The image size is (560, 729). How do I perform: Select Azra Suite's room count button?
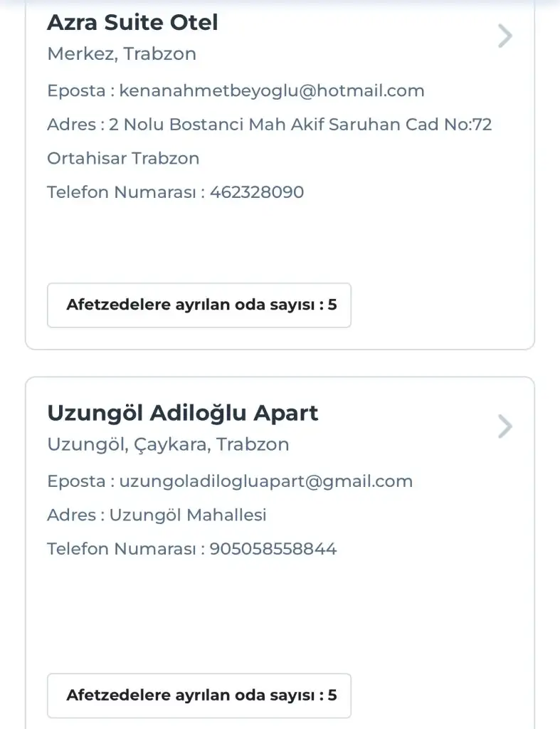(199, 305)
